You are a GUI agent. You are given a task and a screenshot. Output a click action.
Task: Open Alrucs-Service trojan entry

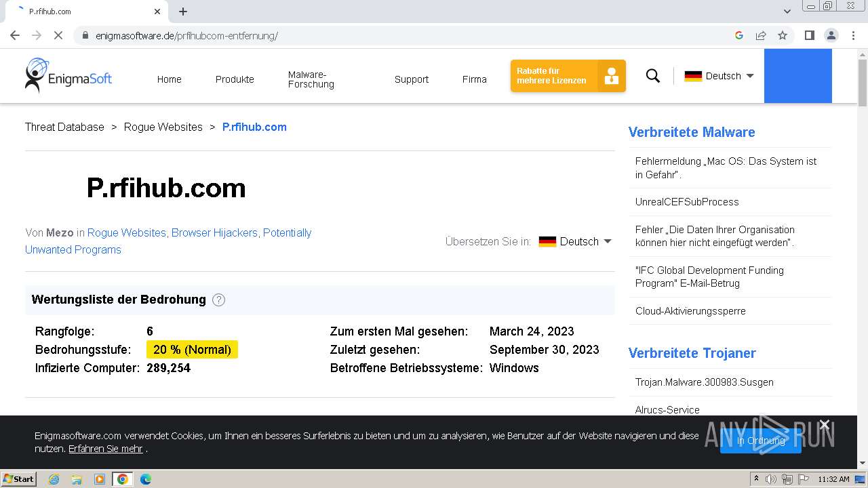point(667,410)
